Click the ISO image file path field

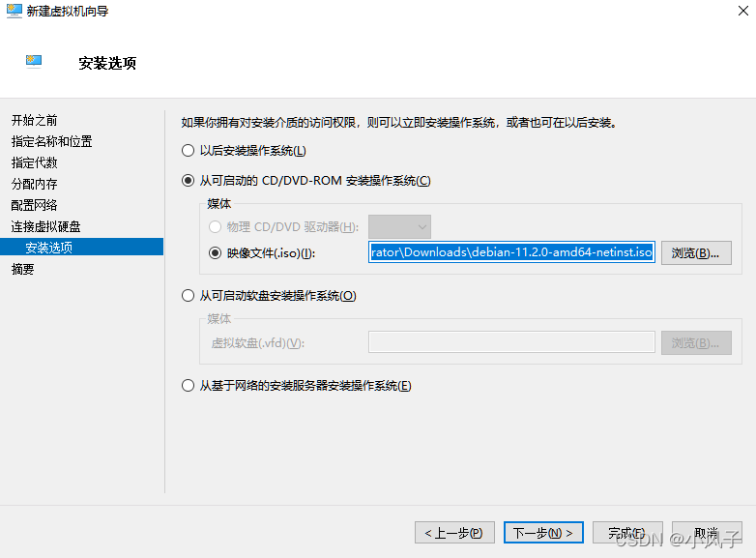pyautogui.click(x=511, y=252)
